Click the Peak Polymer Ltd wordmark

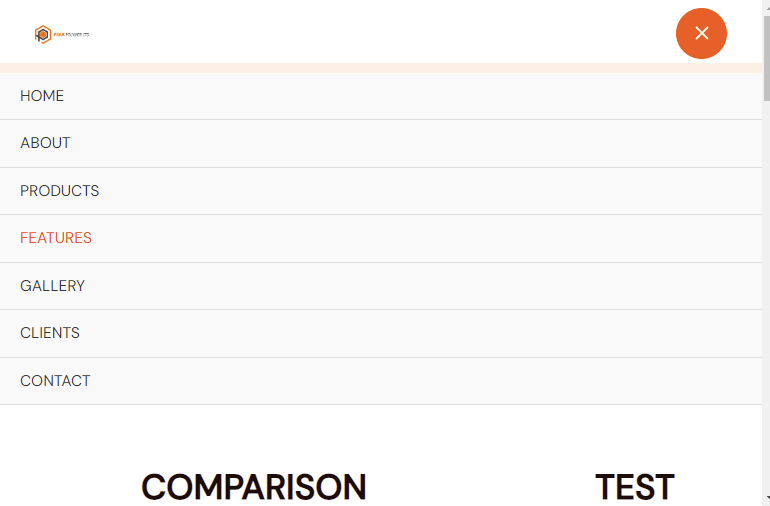[x=71, y=35]
